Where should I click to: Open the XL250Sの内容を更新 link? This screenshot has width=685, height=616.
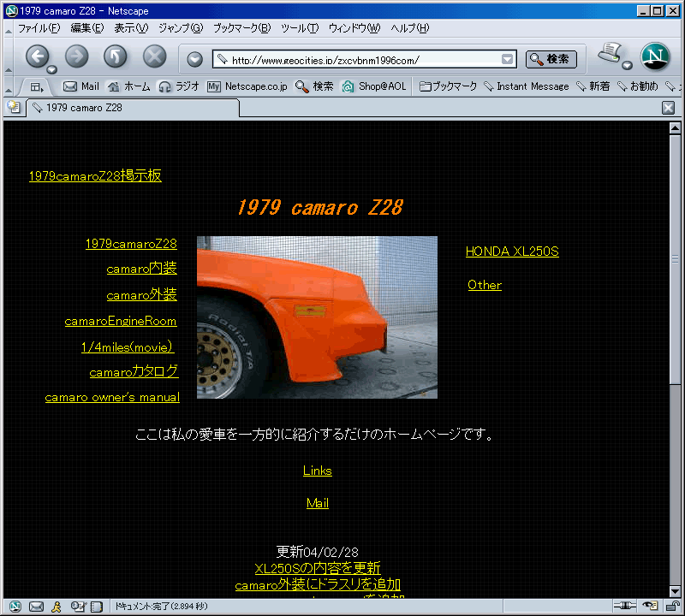click(318, 568)
